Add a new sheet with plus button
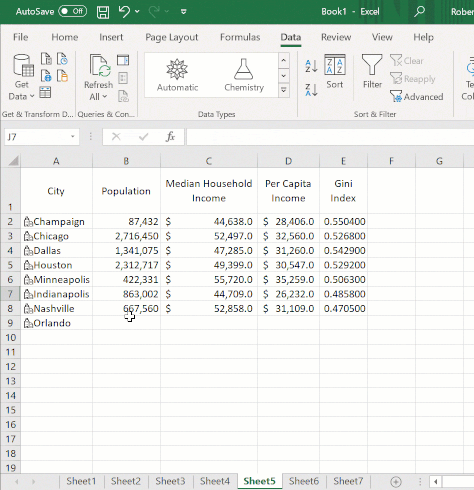Image resolution: width=474 pixels, height=490 pixels. pyautogui.click(x=396, y=482)
